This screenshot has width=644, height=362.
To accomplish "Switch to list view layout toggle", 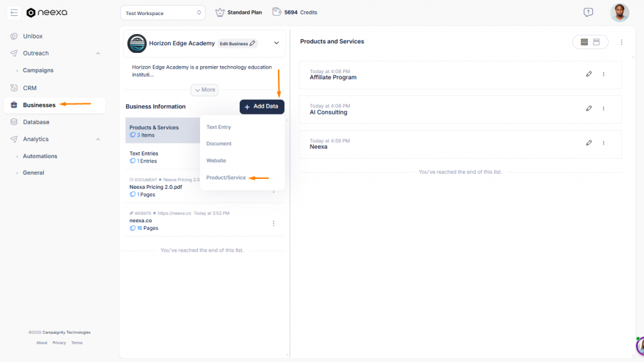I will (584, 42).
